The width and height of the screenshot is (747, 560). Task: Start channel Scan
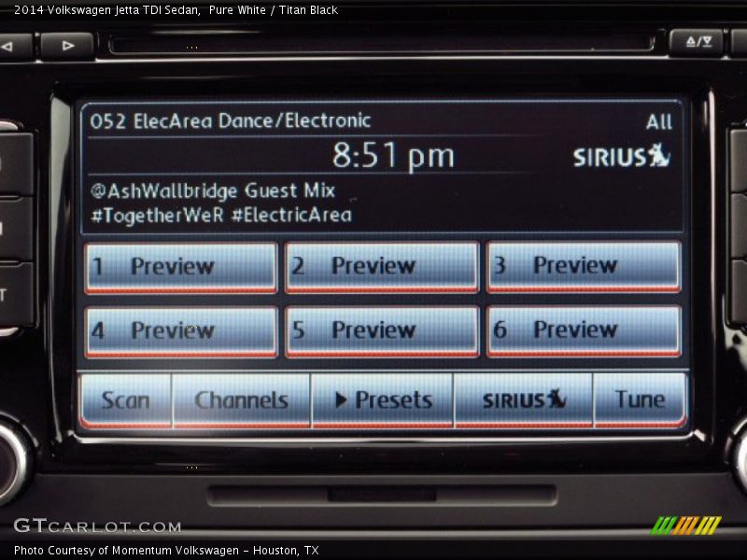pyautogui.click(x=125, y=400)
